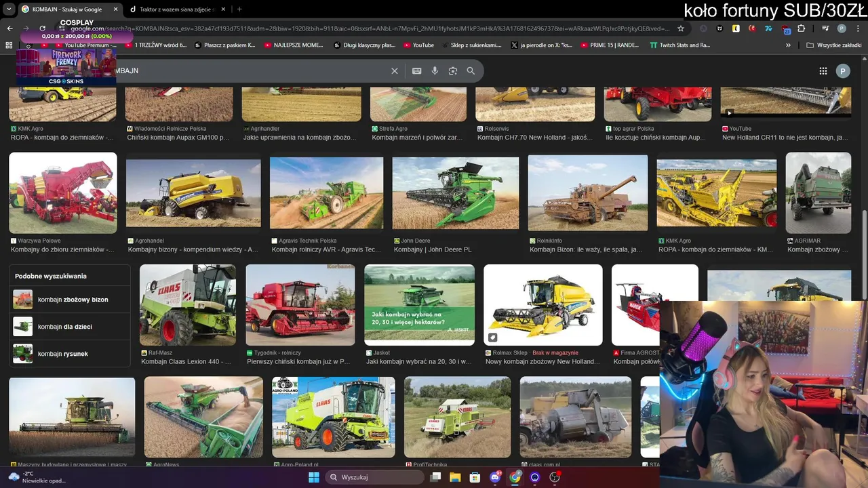Screen dimensions: 868x488
Task: Open the Wszystkie zakładki folder
Action: (x=833, y=45)
